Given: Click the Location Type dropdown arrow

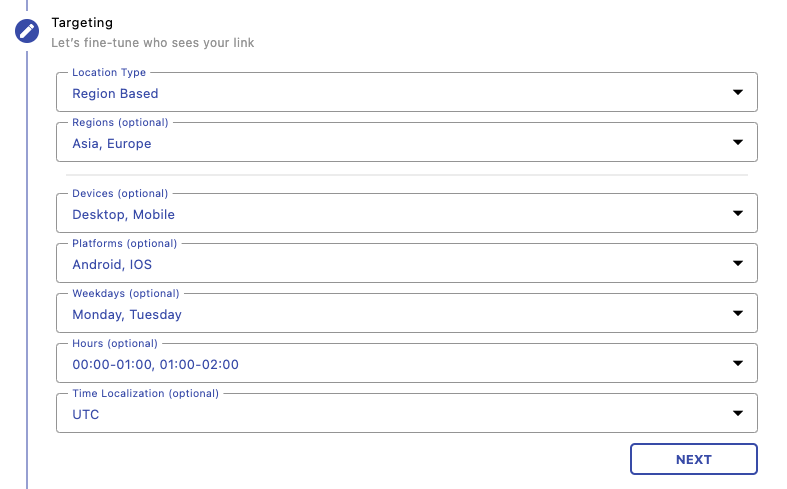Looking at the screenshot, I should click(x=737, y=92).
